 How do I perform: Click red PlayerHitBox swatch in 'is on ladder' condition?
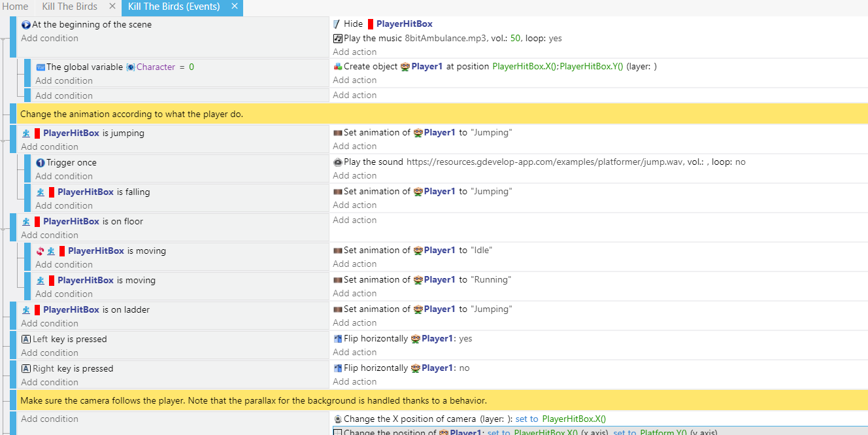pos(37,310)
